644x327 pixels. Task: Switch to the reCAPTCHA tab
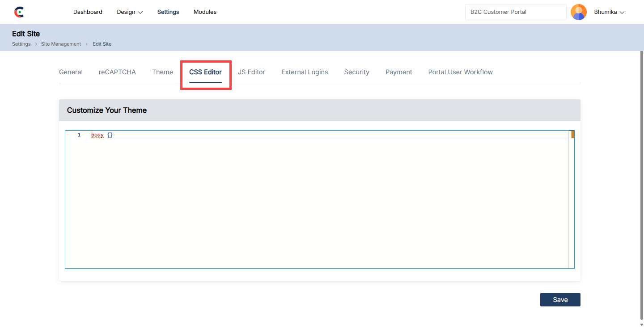(117, 72)
